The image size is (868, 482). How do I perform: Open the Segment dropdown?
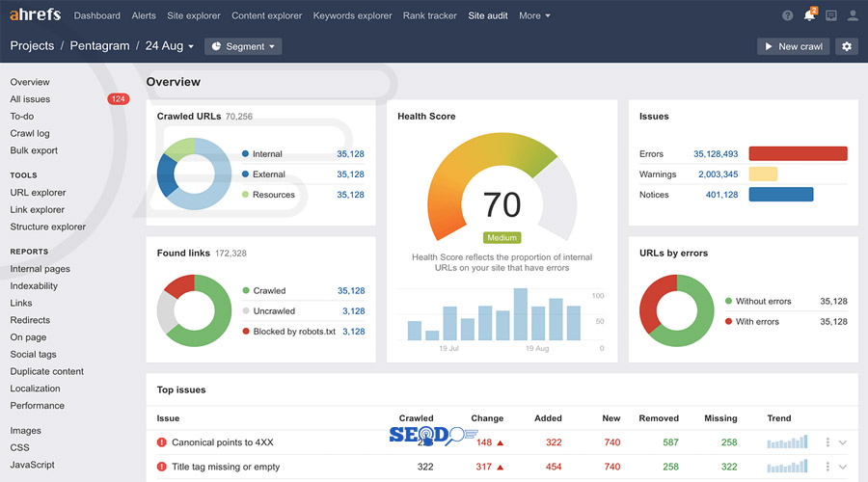click(x=243, y=46)
